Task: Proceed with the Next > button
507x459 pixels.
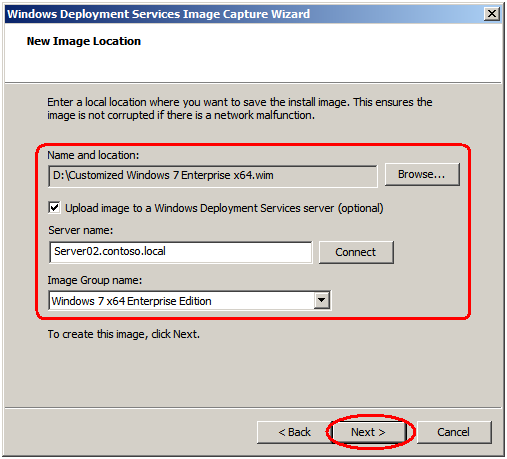Action: click(x=368, y=432)
